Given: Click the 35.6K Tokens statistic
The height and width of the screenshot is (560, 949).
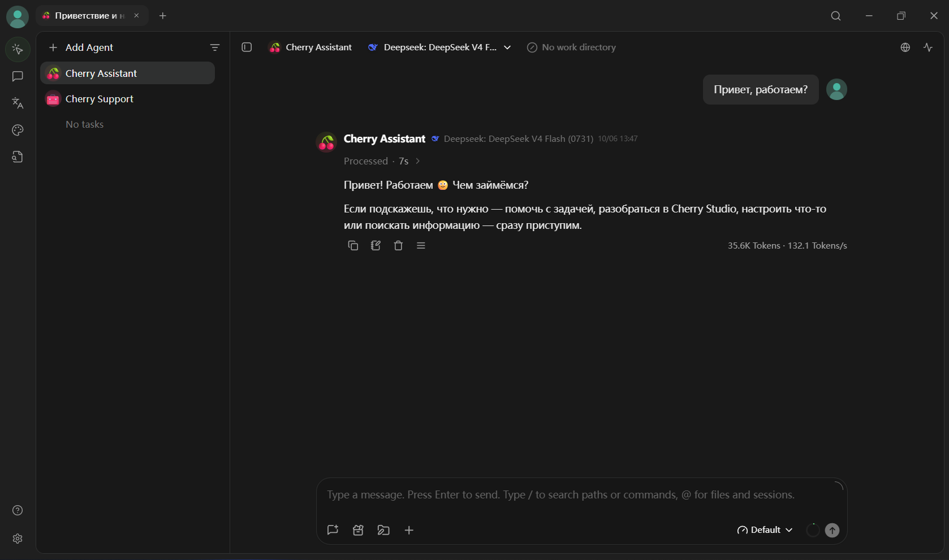Looking at the screenshot, I should click(x=754, y=246).
